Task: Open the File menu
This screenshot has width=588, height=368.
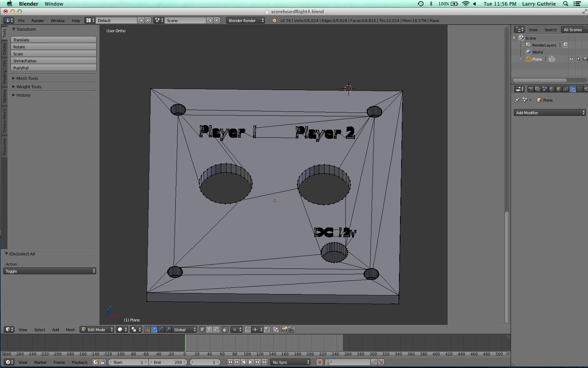Action: coord(21,21)
